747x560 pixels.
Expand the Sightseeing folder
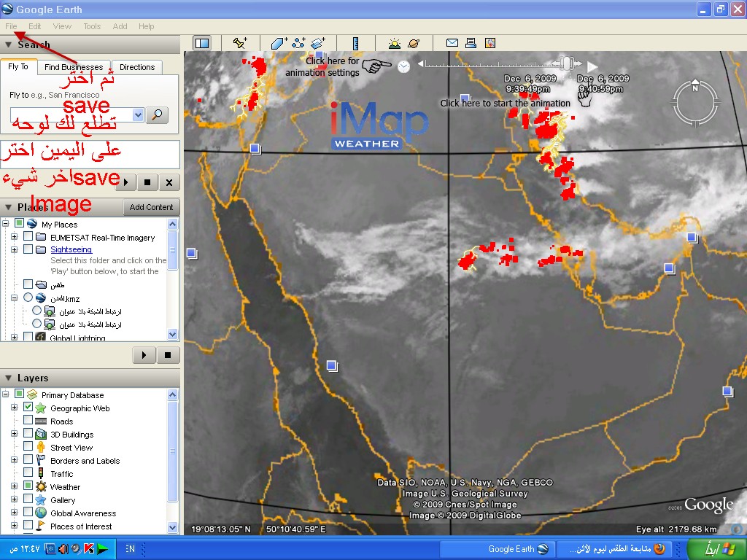coord(15,249)
